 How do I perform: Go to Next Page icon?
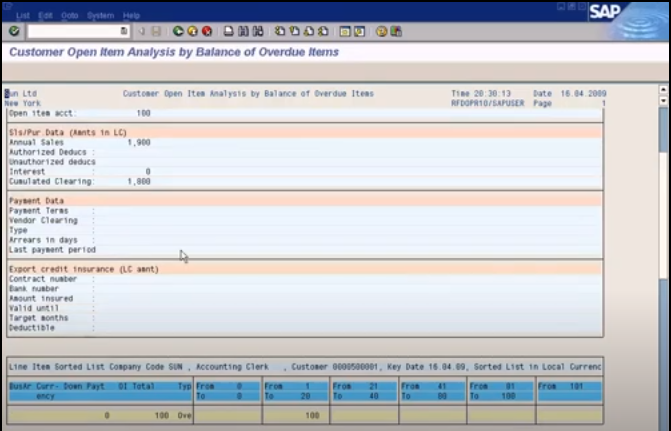click(309, 31)
